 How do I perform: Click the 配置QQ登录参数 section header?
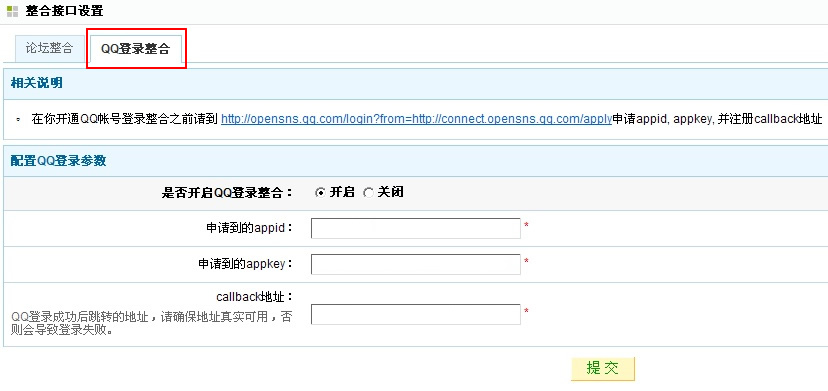[59, 161]
